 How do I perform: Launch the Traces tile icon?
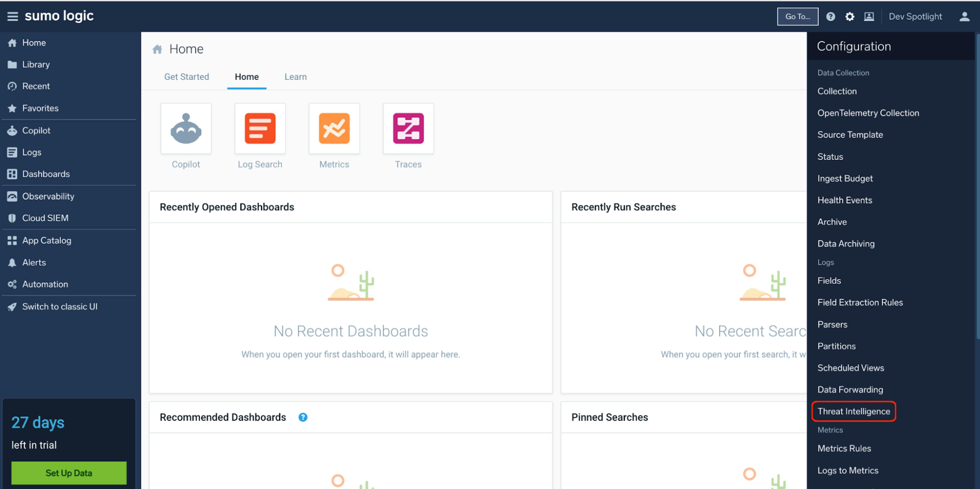point(408,129)
